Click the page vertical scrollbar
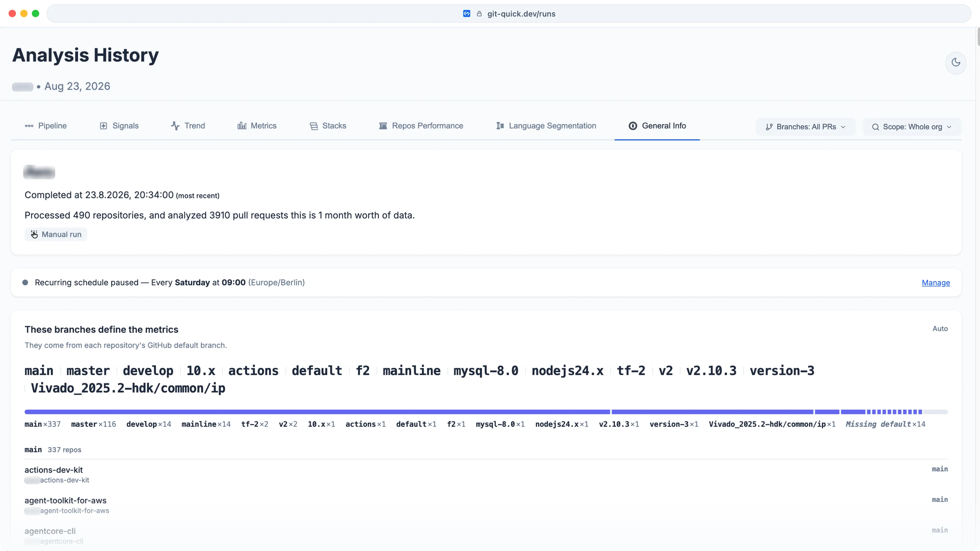Viewport: 980px width, 551px height. click(x=978, y=36)
